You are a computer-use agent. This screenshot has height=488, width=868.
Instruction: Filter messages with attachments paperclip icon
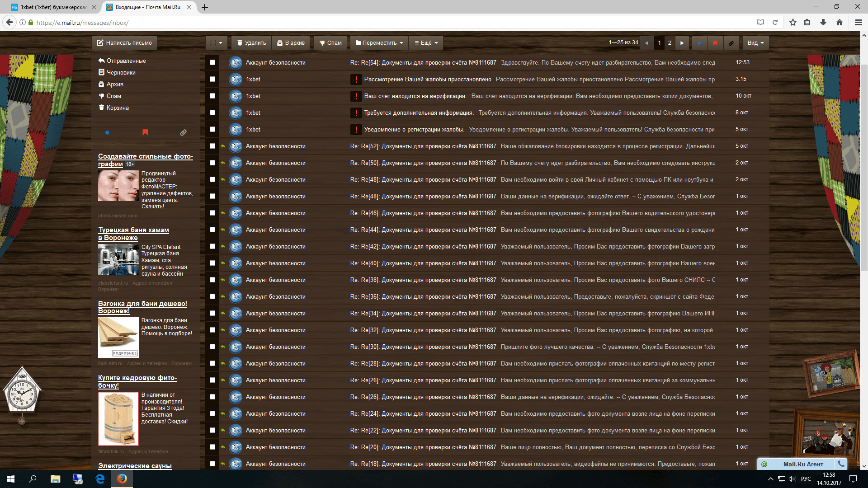pyautogui.click(x=731, y=43)
